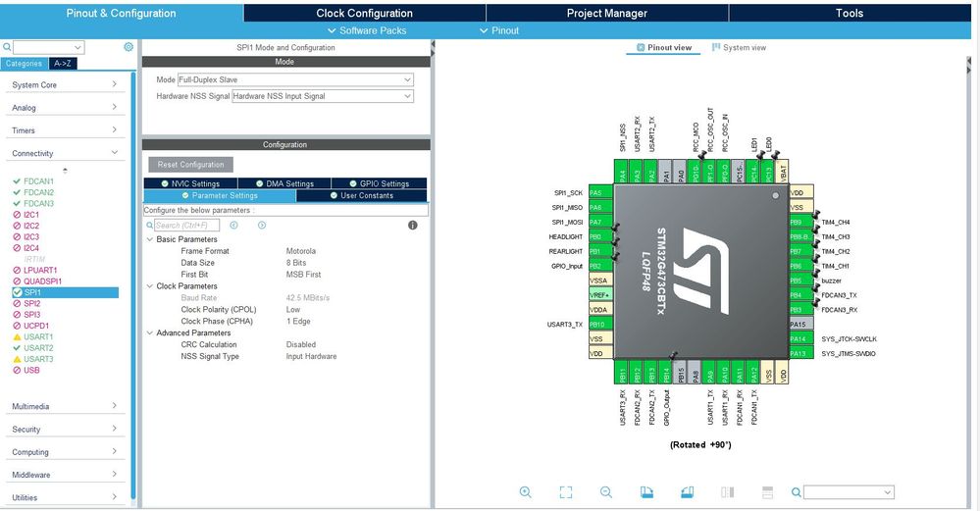The height and width of the screenshot is (511, 980).
Task: Go to next parameter search result arrow
Action: (x=262, y=225)
